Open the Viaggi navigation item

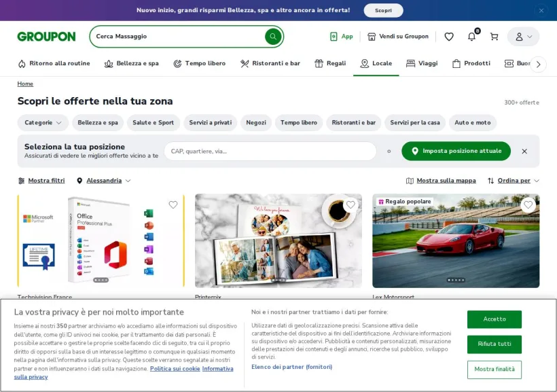click(x=422, y=63)
